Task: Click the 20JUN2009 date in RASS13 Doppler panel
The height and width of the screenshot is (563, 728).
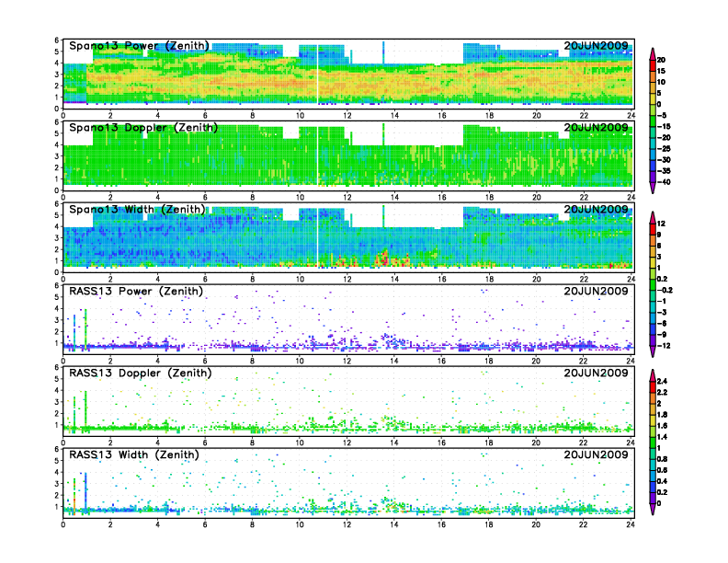Action: coord(596,373)
